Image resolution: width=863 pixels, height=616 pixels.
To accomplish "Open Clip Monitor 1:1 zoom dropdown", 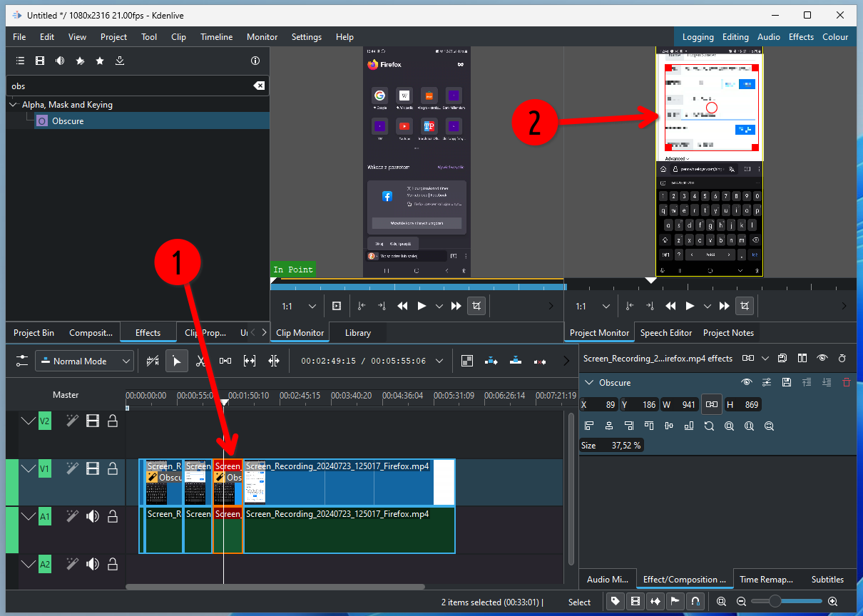I will click(299, 306).
